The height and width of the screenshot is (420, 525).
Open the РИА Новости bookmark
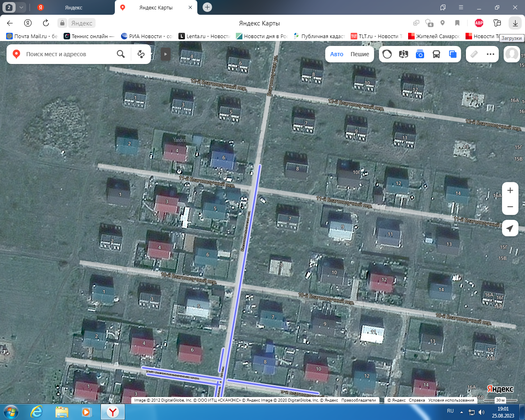pyautogui.click(x=146, y=36)
